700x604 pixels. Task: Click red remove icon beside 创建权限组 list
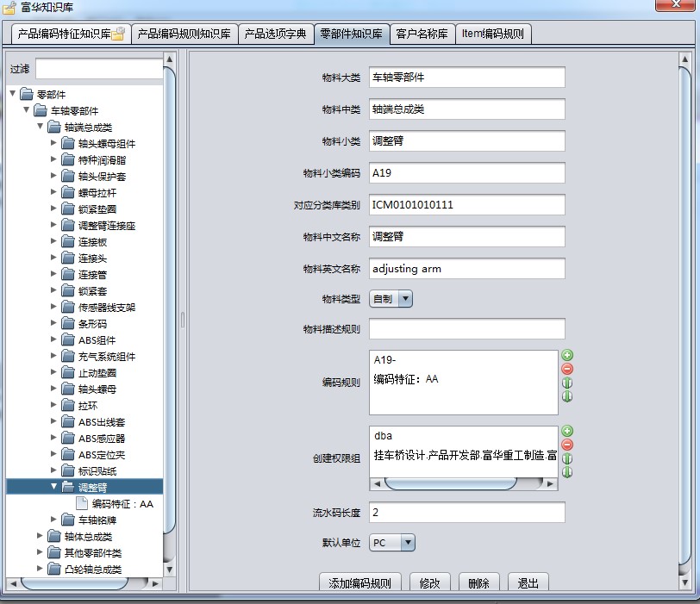coord(567,445)
